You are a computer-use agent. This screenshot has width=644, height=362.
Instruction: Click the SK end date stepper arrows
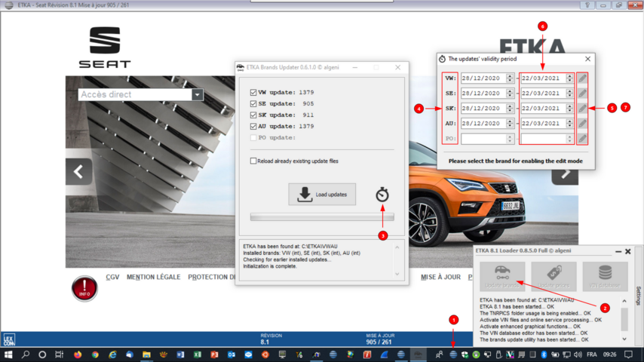coord(569,108)
